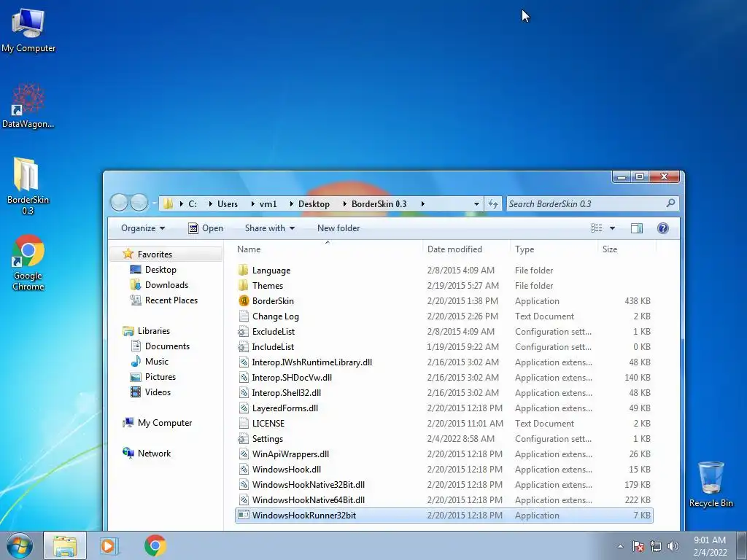The height and width of the screenshot is (560, 747).
Task: Select the LICENSE text document
Action: [x=444, y=424]
